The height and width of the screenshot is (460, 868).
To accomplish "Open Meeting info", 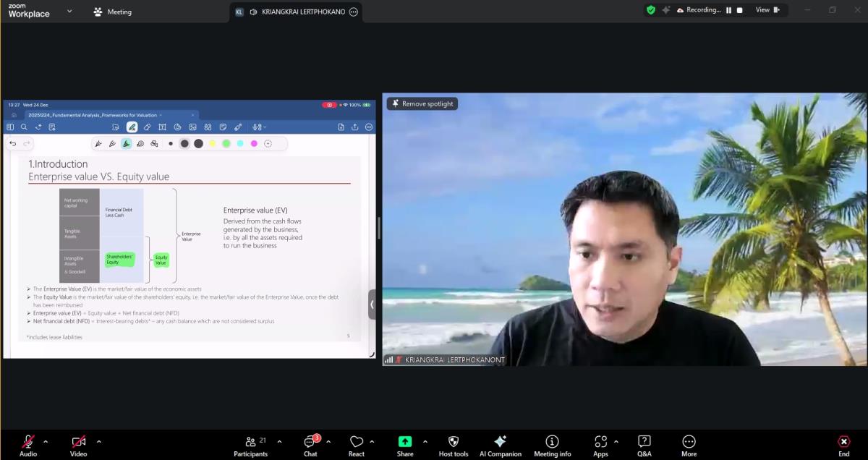I will 552,445.
